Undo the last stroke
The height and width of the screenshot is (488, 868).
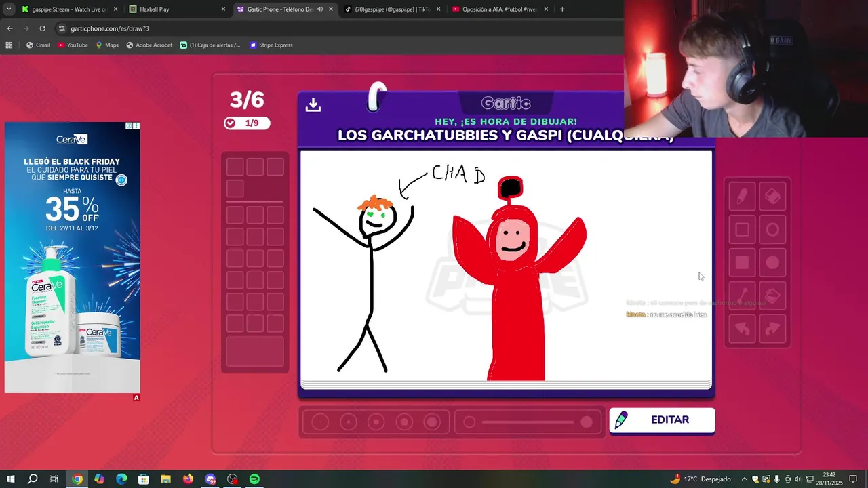pos(742,329)
